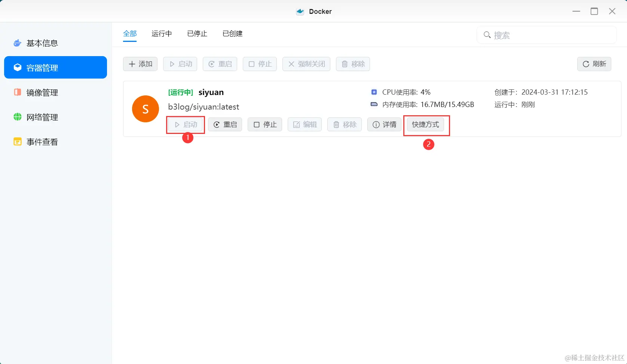Stop the siyuan container with 停止

pos(265,125)
